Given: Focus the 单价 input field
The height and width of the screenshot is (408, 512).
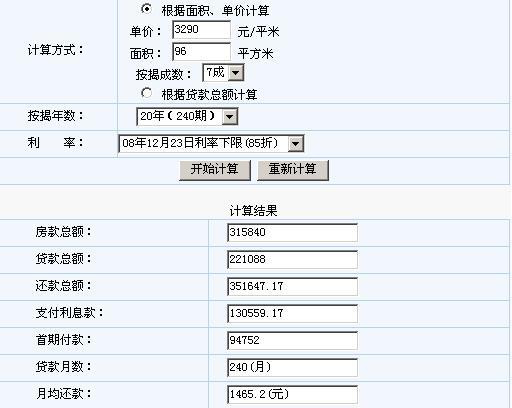Looking at the screenshot, I should pyautogui.click(x=201, y=30).
